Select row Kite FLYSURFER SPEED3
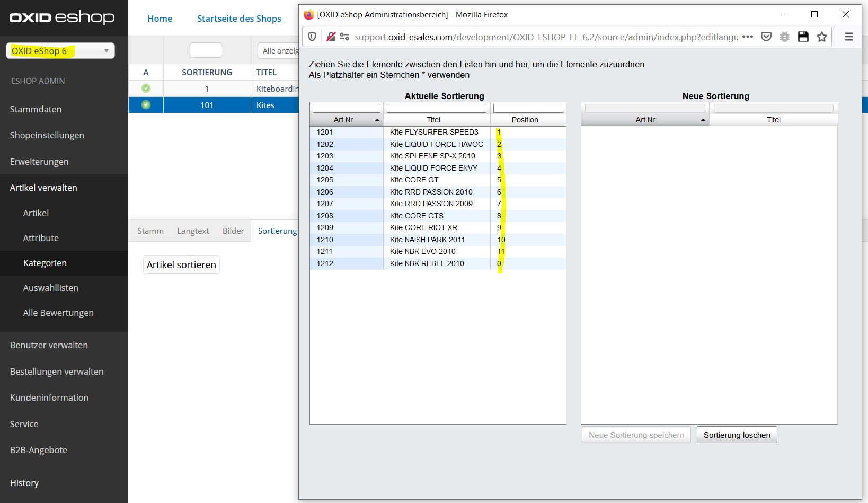The height and width of the screenshot is (503, 868). tap(438, 132)
